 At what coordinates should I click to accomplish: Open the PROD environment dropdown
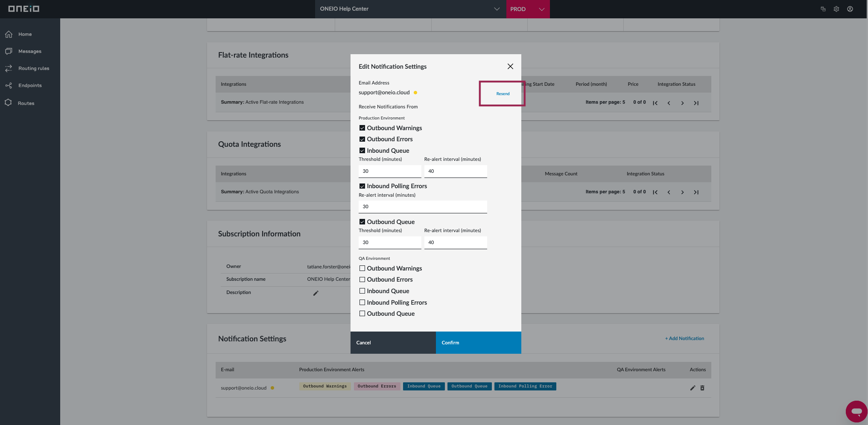pyautogui.click(x=528, y=9)
